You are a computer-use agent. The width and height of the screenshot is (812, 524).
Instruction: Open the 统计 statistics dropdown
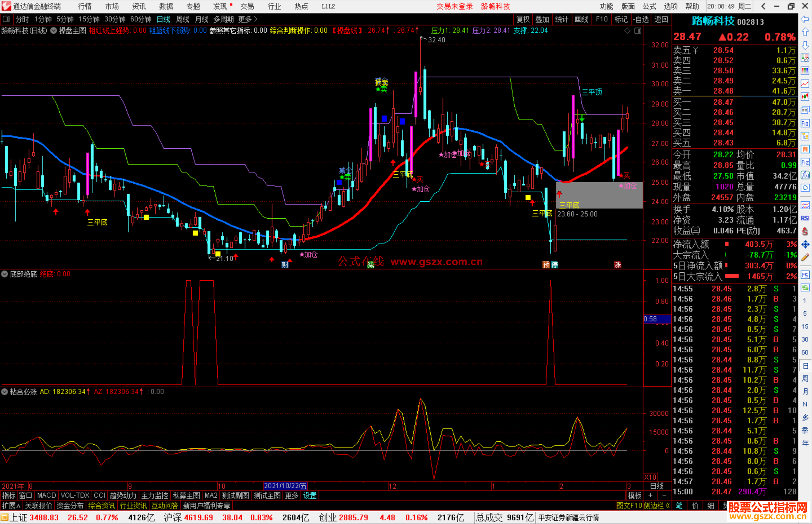pos(562,19)
